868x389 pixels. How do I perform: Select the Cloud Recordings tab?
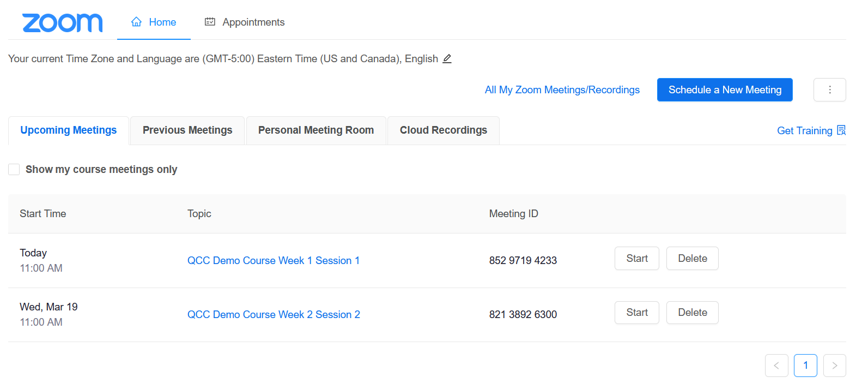click(x=444, y=130)
